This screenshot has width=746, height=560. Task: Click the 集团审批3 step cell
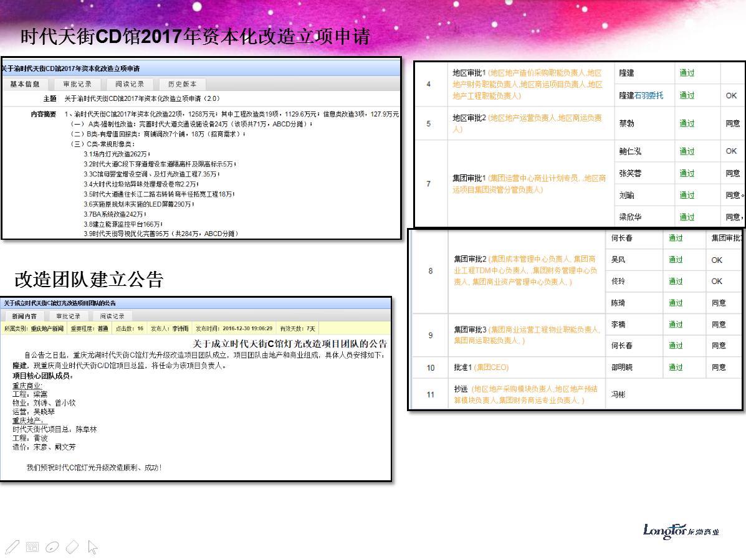(x=527, y=335)
